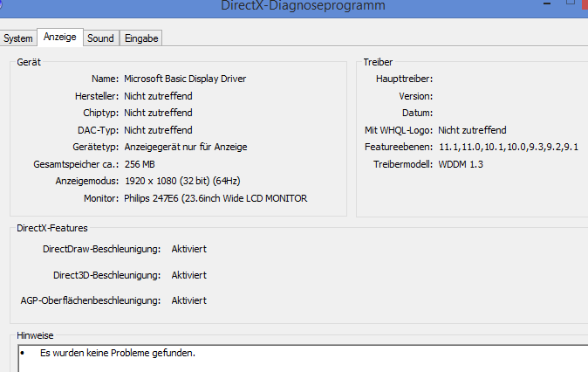Viewport: 588px width, 372px height.
Task: Click the Chiptyp label
Action: point(101,113)
